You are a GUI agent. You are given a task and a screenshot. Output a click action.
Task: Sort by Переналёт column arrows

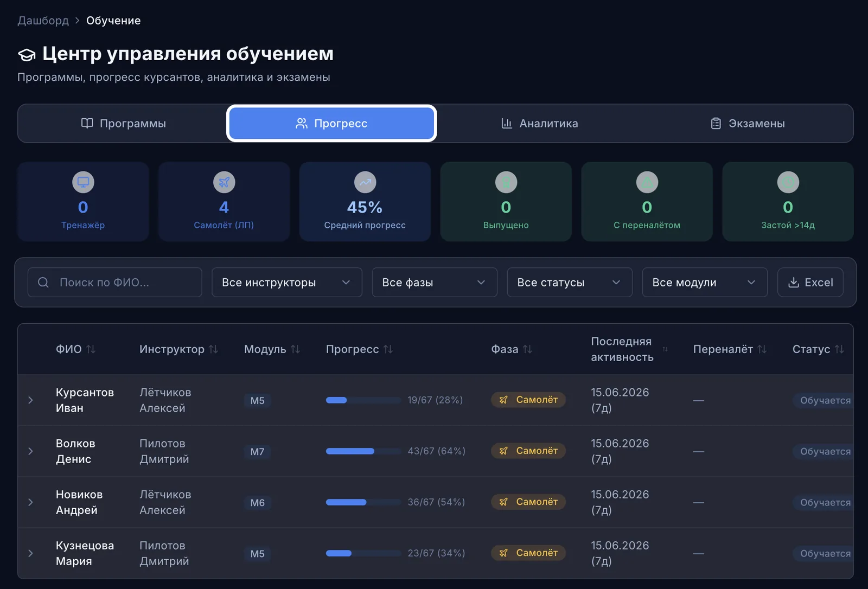point(762,349)
